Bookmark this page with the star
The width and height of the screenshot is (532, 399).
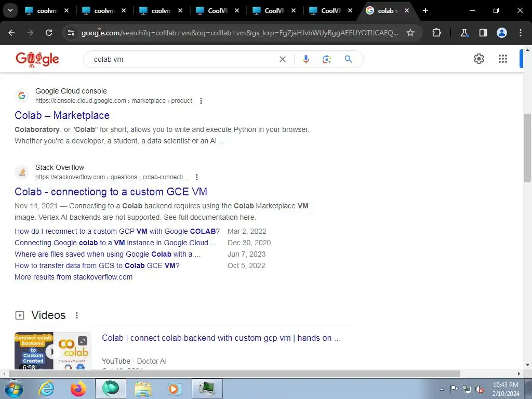click(410, 33)
